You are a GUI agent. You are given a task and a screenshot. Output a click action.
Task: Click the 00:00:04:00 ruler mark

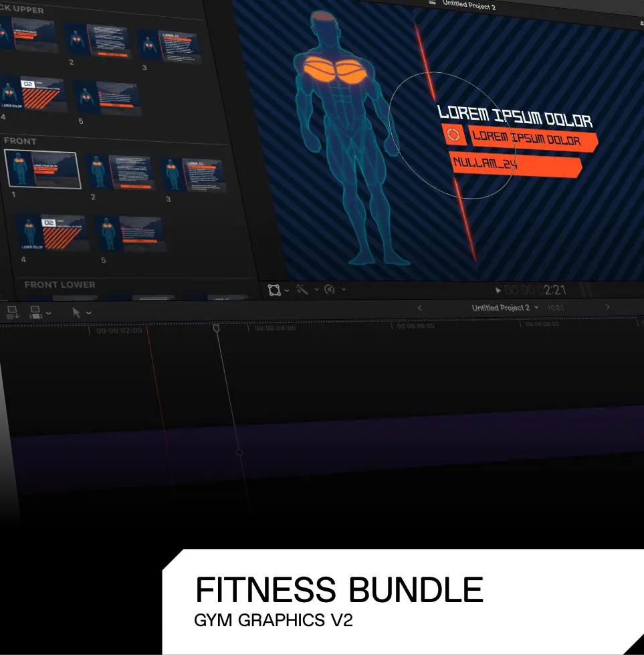(x=275, y=329)
